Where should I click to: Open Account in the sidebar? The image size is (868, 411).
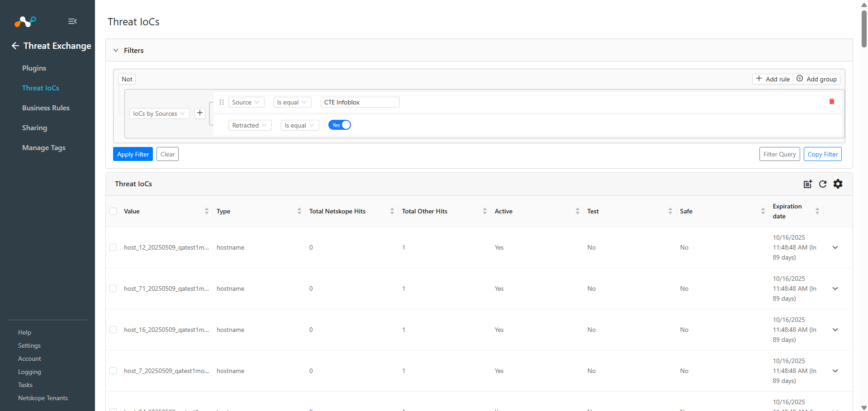tap(30, 359)
